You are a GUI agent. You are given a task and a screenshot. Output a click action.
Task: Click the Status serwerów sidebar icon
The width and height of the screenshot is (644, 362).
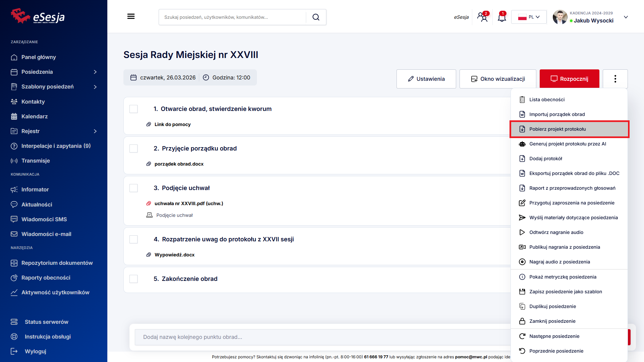14,322
